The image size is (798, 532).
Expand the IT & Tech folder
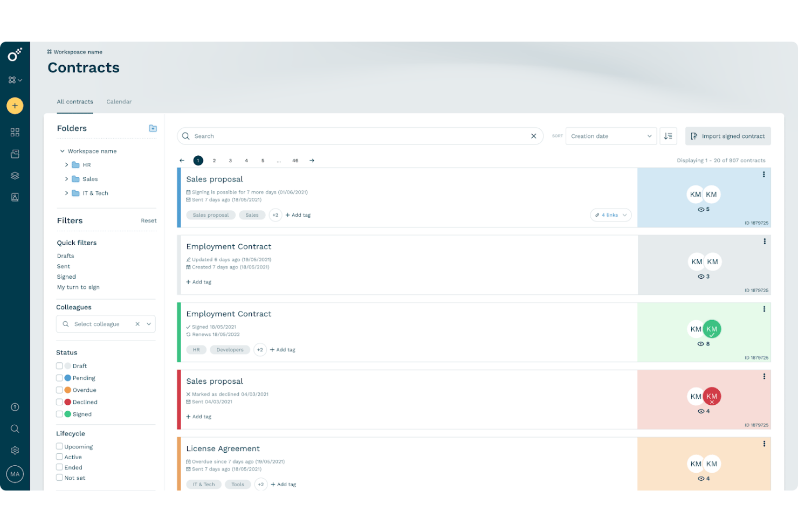[x=66, y=193]
